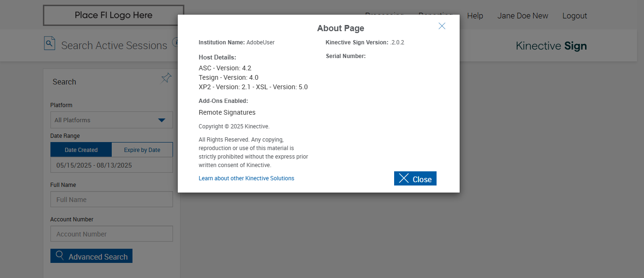Click the Institution Name AdobeUser text

click(237, 42)
